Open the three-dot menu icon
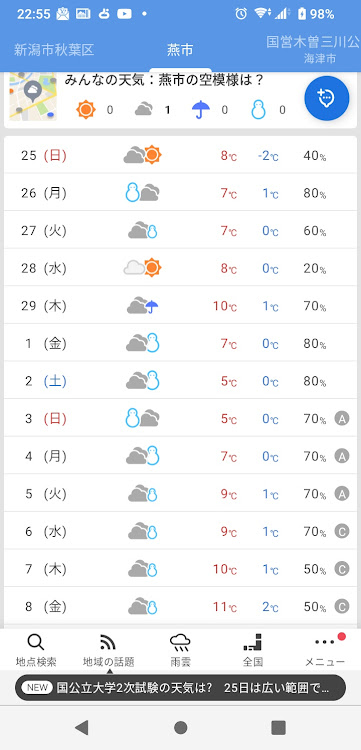361x750 pixels. pos(325,642)
